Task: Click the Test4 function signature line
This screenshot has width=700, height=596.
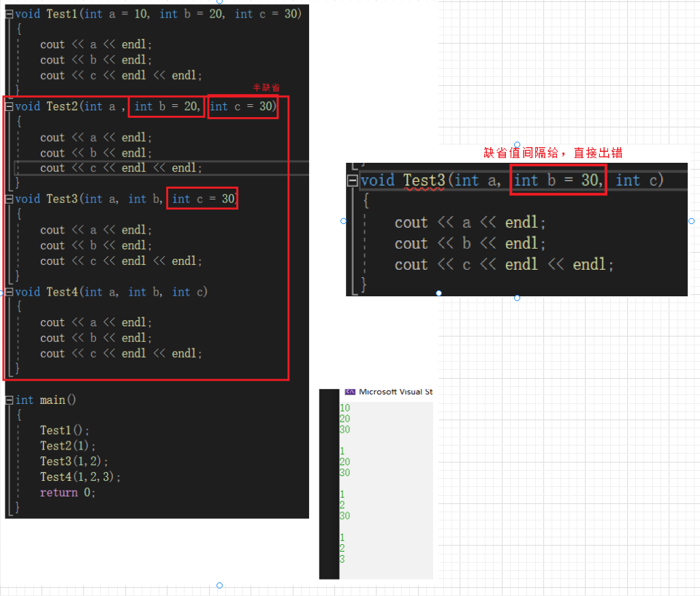Action: click(x=111, y=292)
